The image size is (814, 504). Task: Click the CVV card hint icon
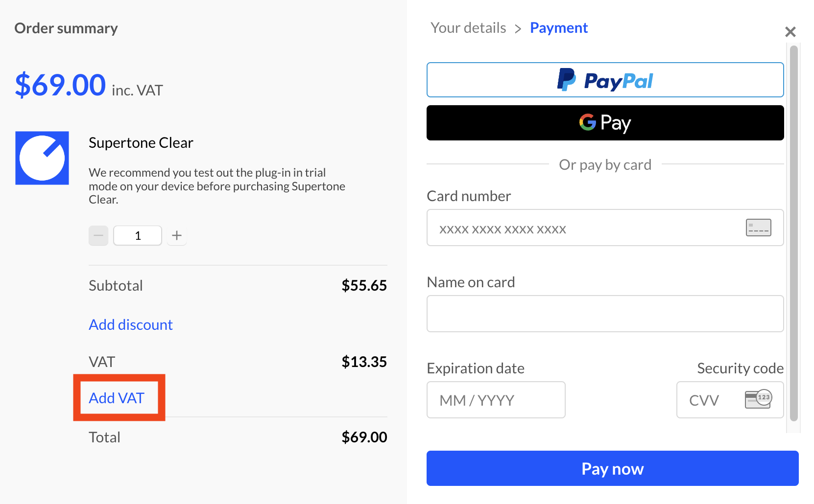coord(758,399)
